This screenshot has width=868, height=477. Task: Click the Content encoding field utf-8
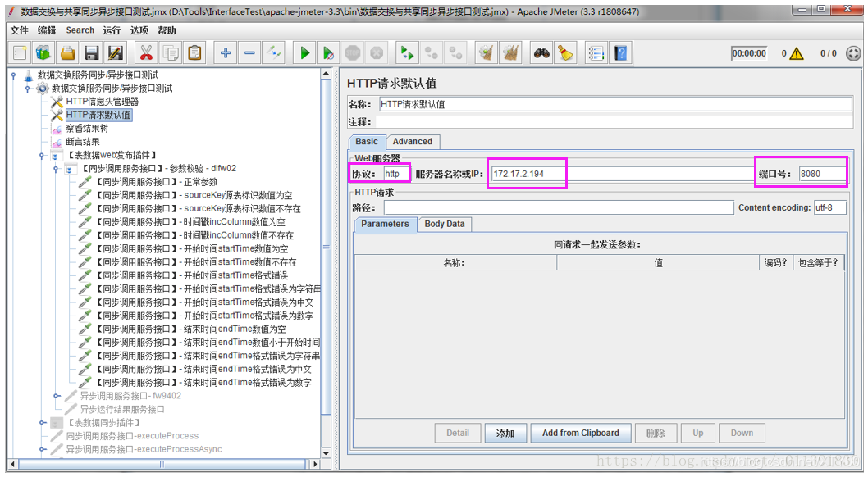(x=829, y=208)
